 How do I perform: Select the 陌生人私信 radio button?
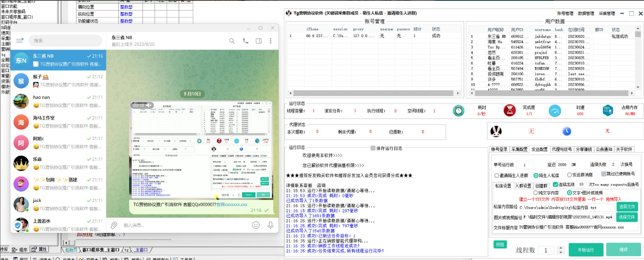(536, 176)
